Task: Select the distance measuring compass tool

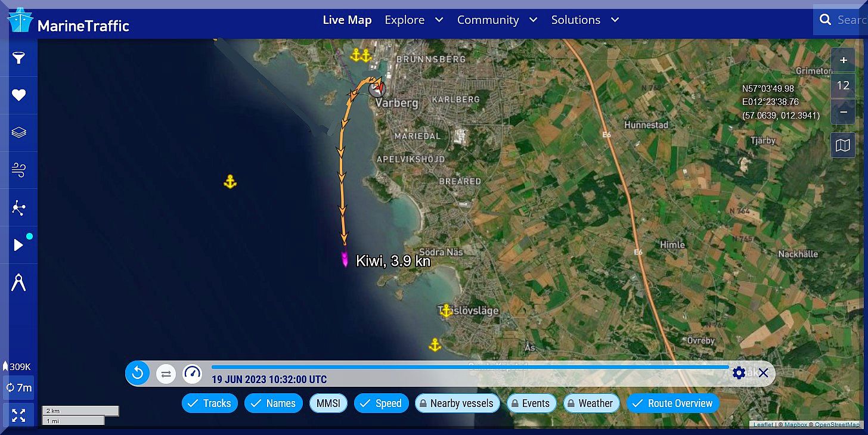Action: point(19,282)
